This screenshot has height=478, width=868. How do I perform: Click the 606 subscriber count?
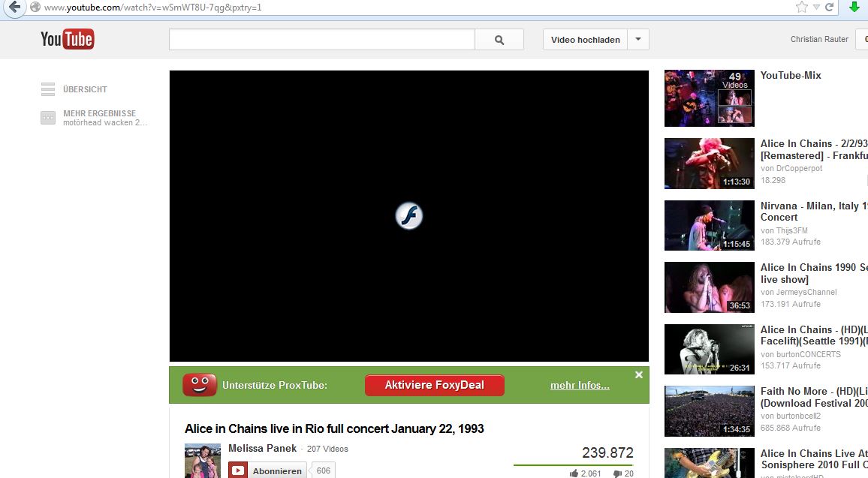pos(324,470)
